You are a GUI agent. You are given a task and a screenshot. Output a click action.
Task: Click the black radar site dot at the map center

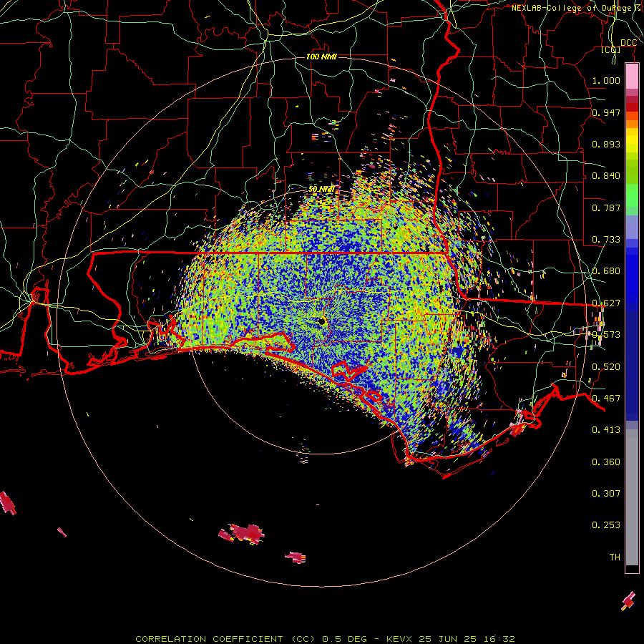point(322,321)
